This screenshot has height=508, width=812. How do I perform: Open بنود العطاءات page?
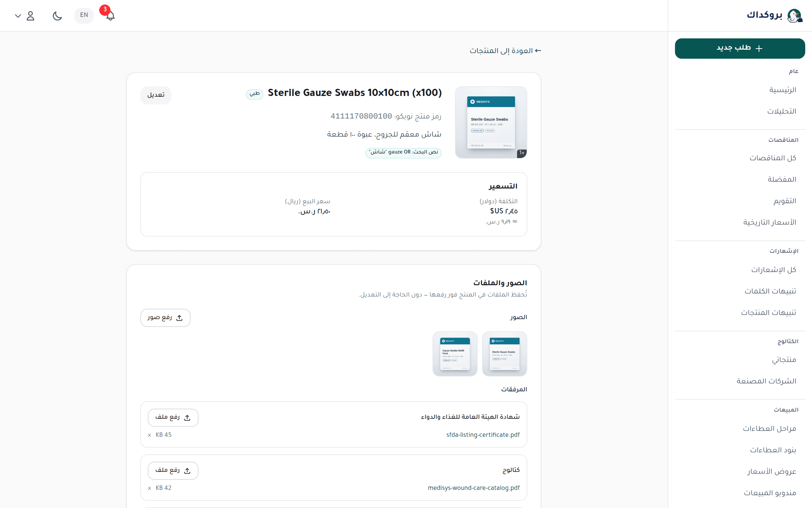coord(773,450)
